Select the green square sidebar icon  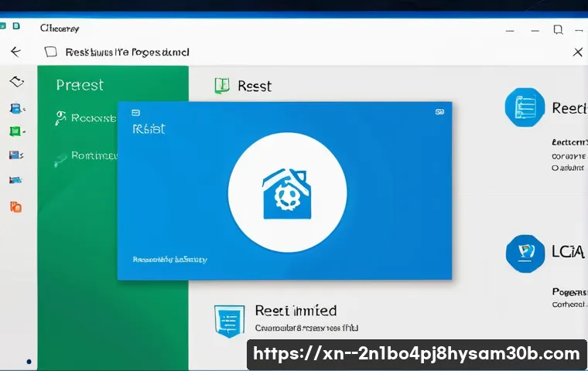pyautogui.click(x=15, y=131)
